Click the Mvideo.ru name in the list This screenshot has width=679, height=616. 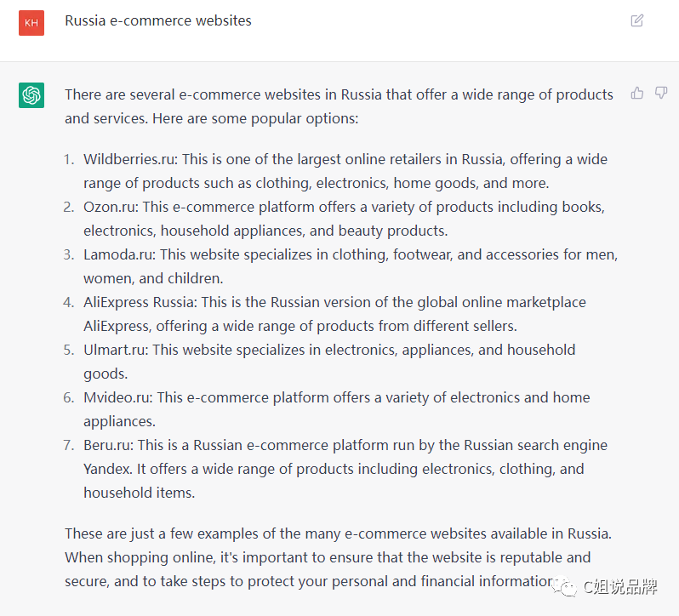tap(117, 397)
